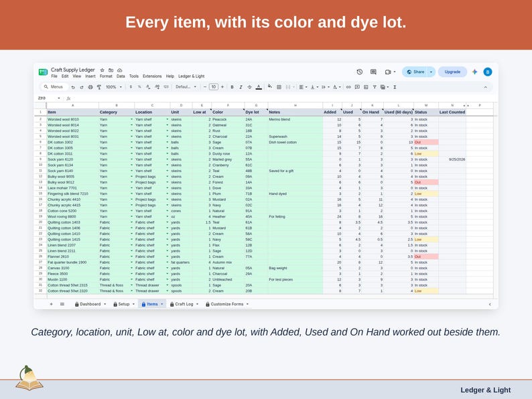Open the Ledger & Light menu
Viewport: 532px width, 399px height.
(192, 76)
